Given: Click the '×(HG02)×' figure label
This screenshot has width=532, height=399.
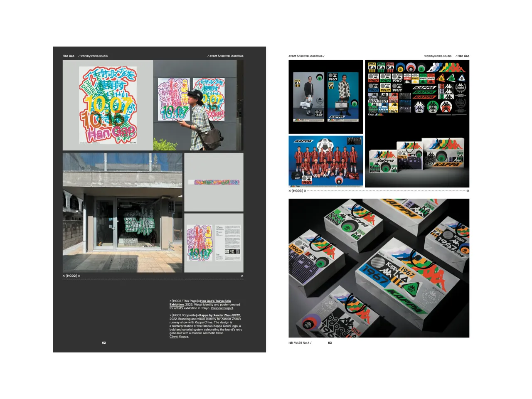Looking at the screenshot, I should [71, 276].
